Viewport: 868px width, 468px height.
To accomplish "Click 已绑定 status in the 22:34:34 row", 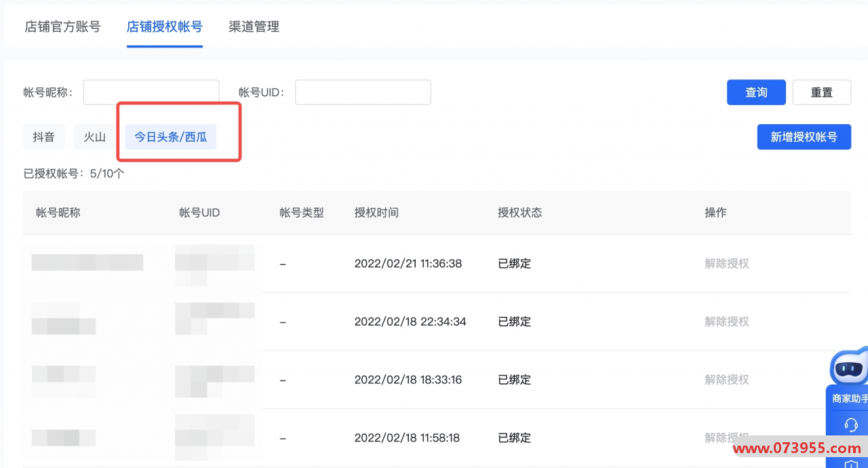I will point(515,321).
